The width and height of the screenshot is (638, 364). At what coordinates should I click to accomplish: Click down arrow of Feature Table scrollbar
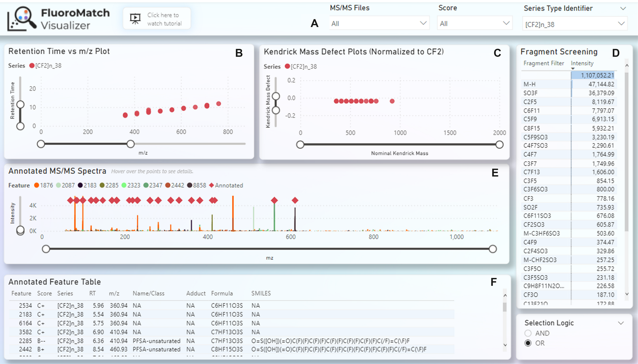505,345
